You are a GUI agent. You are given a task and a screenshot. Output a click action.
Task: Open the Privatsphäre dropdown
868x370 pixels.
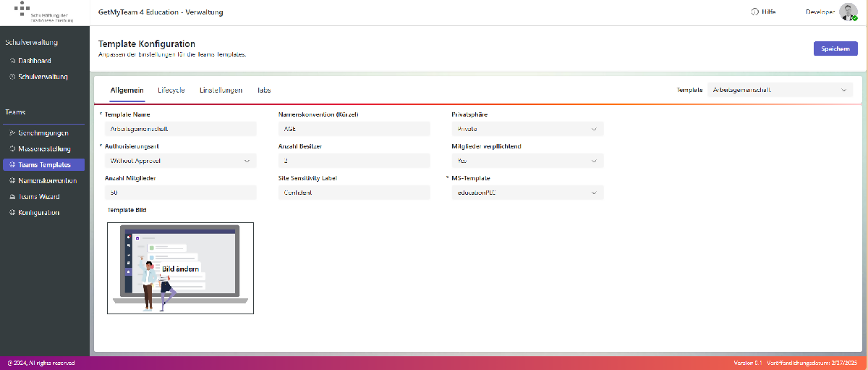[527, 129]
